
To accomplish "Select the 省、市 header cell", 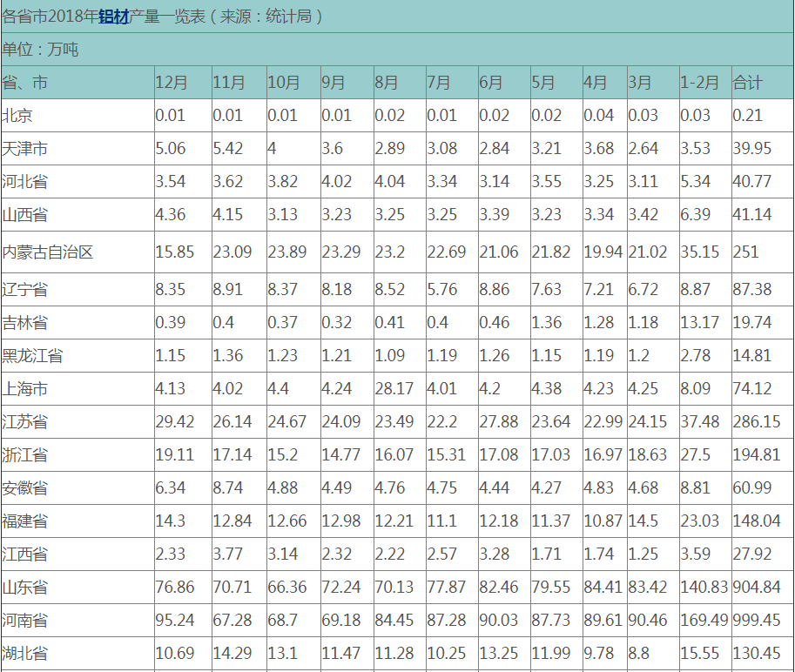I will pos(25,83).
